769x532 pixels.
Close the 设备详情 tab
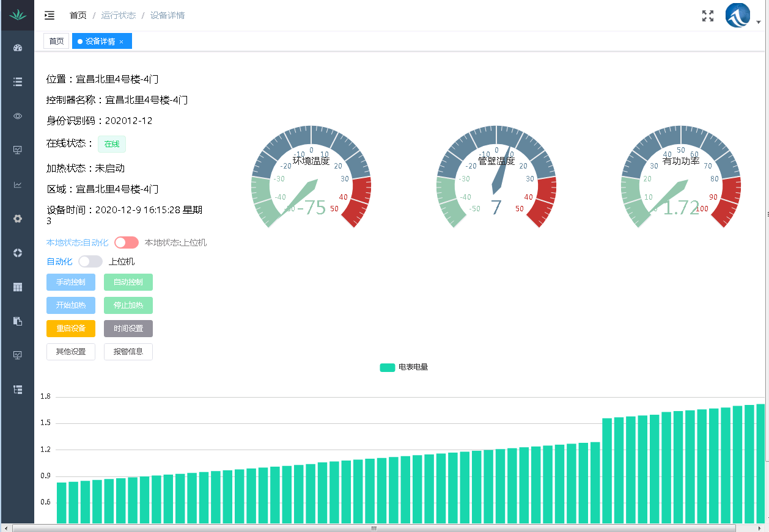122,41
